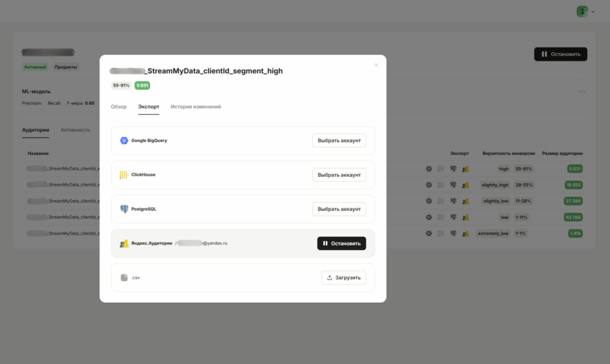Image resolution: width=610 pixels, height=364 pixels.
Task: Click the PostgreSQL label
Action: (x=144, y=209)
